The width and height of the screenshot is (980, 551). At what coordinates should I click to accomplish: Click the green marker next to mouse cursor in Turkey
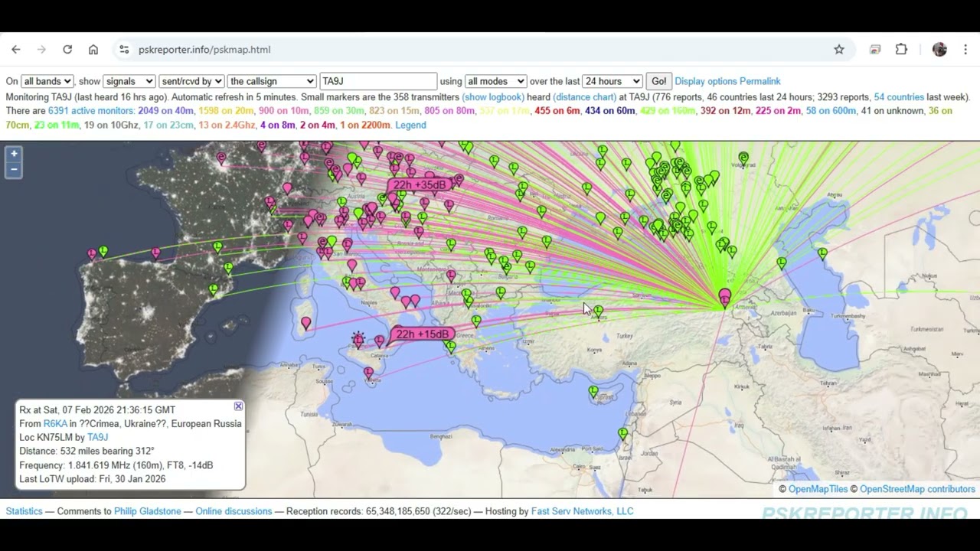coord(598,311)
